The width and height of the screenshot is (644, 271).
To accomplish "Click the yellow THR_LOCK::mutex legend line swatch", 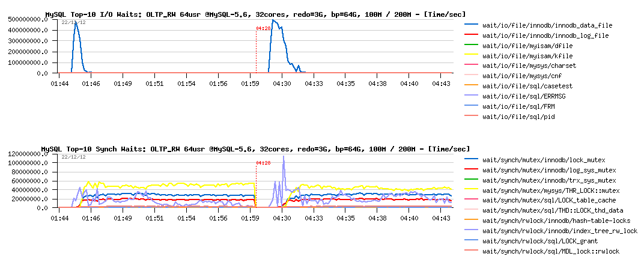I will click(472, 190).
